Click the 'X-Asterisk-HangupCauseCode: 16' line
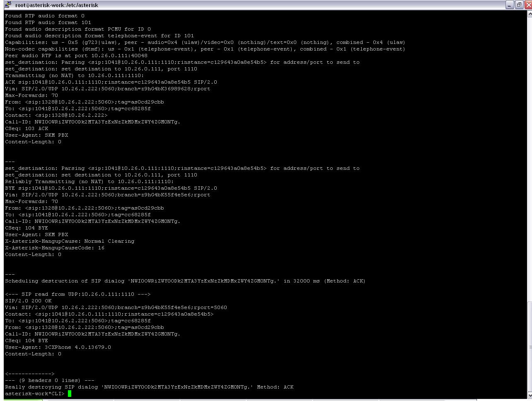The height and width of the screenshot is (401, 532). [x=55, y=248]
